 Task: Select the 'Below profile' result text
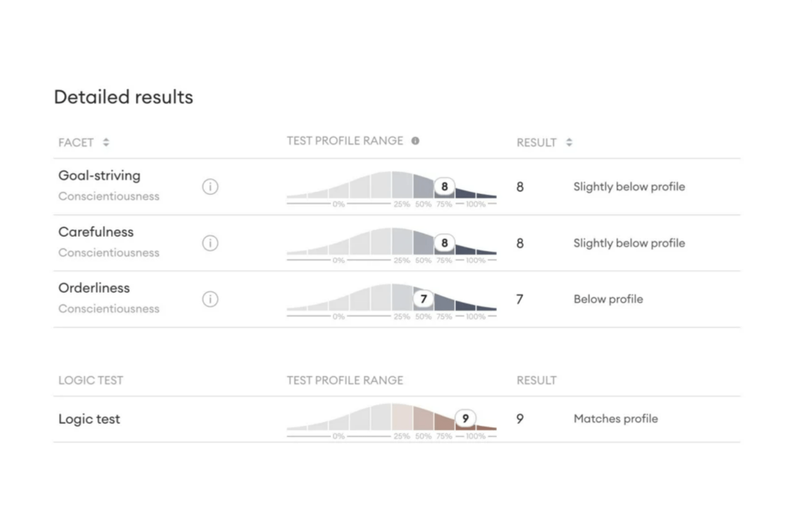pyautogui.click(x=608, y=299)
